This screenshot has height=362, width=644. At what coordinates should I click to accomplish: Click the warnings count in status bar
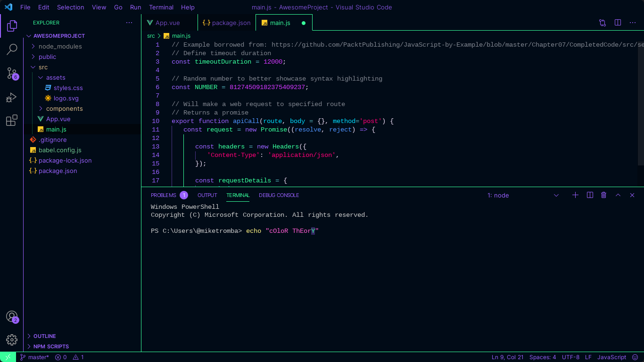(78, 357)
